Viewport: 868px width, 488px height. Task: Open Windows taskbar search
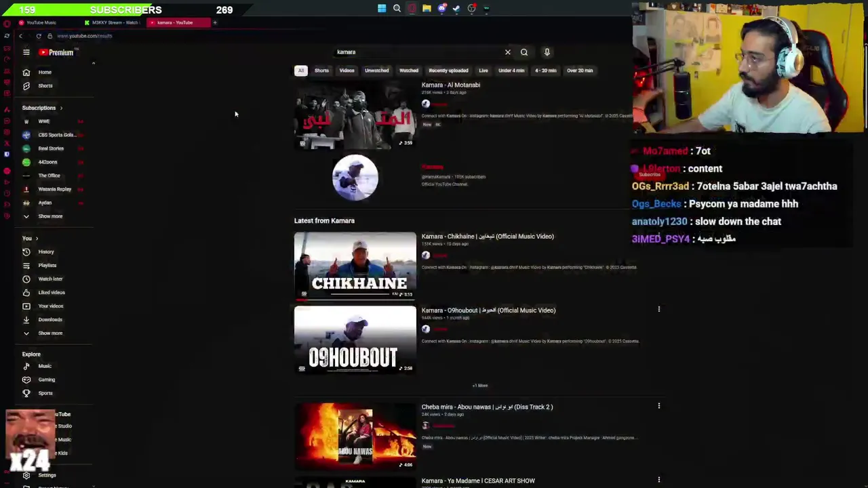point(397,9)
